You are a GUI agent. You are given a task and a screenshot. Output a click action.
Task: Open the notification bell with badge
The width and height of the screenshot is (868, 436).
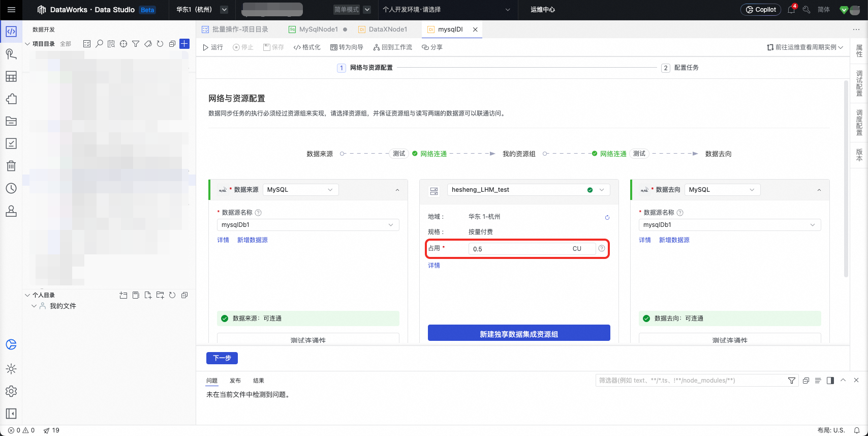pos(791,10)
